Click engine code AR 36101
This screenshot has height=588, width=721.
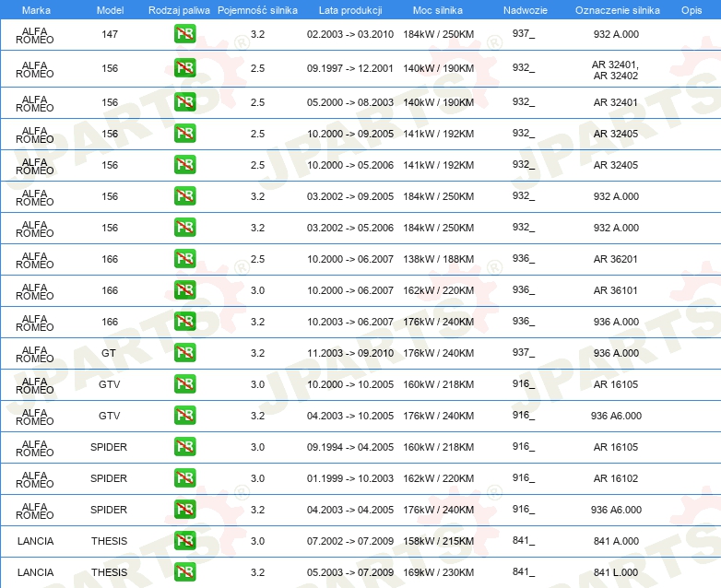[x=615, y=290]
